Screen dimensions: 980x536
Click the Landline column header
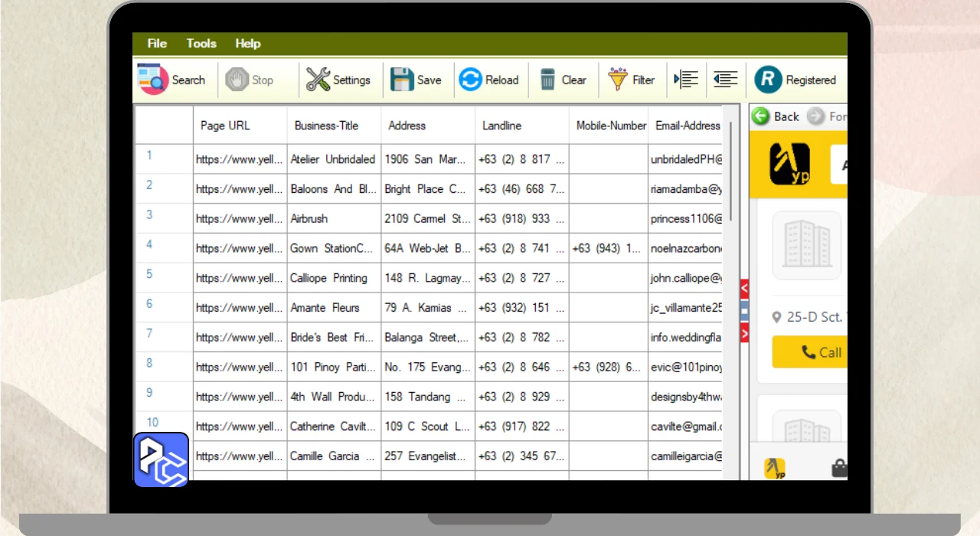522,126
